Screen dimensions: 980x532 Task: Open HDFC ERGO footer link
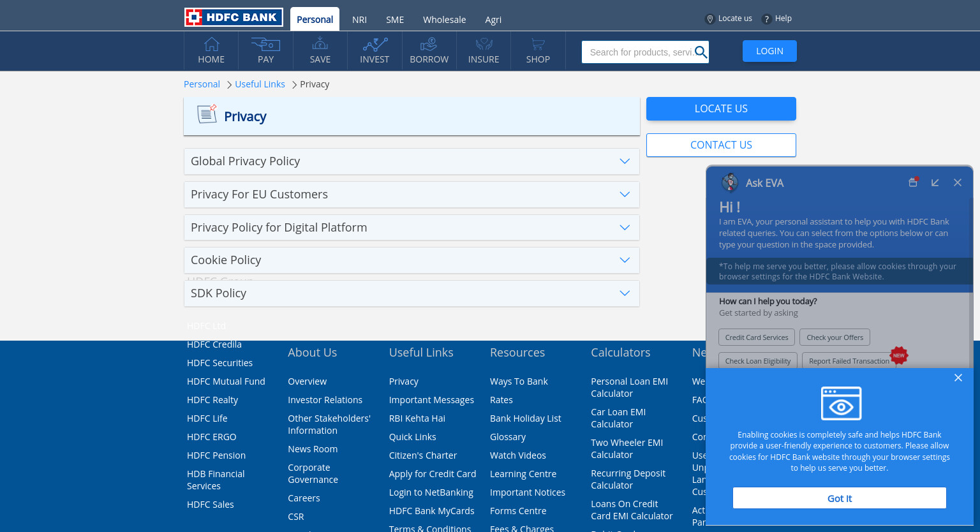click(x=211, y=437)
